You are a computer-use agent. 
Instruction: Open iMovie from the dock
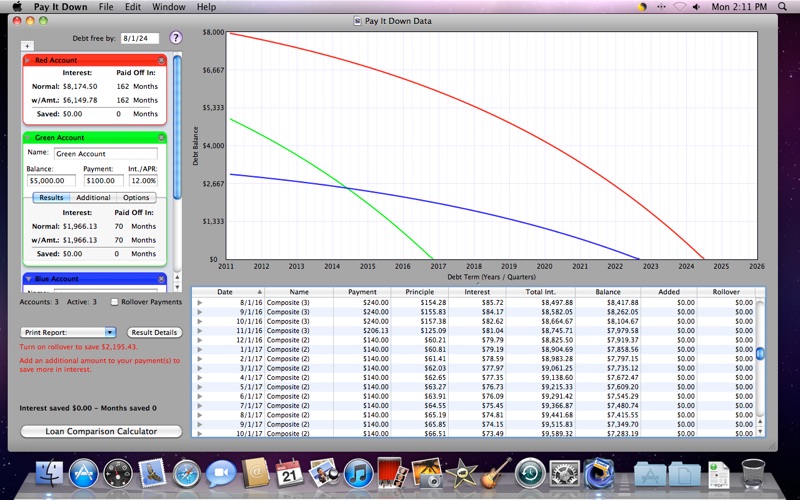(x=461, y=473)
